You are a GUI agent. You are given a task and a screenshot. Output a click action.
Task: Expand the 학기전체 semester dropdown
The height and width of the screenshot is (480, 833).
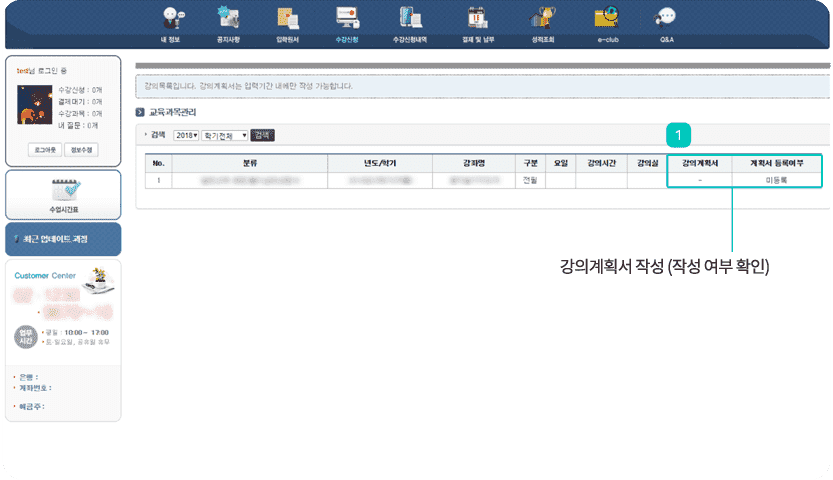coord(224,134)
